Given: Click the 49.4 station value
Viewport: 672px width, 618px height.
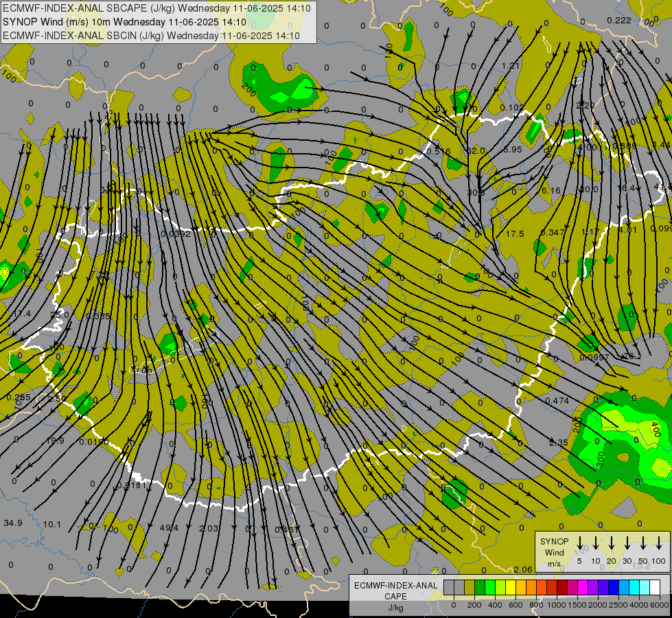Looking at the screenshot, I should [x=169, y=527].
